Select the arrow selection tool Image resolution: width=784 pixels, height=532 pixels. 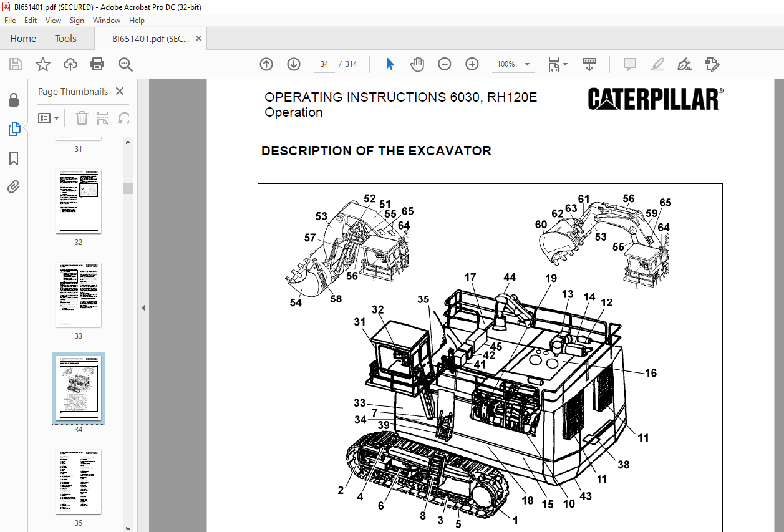tap(390, 64)
